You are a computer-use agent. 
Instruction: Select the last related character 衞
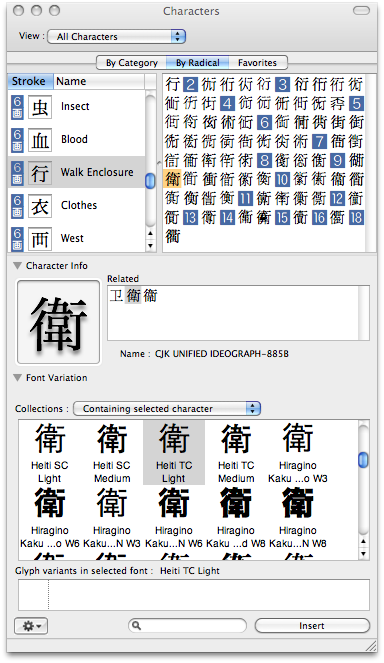150,295
